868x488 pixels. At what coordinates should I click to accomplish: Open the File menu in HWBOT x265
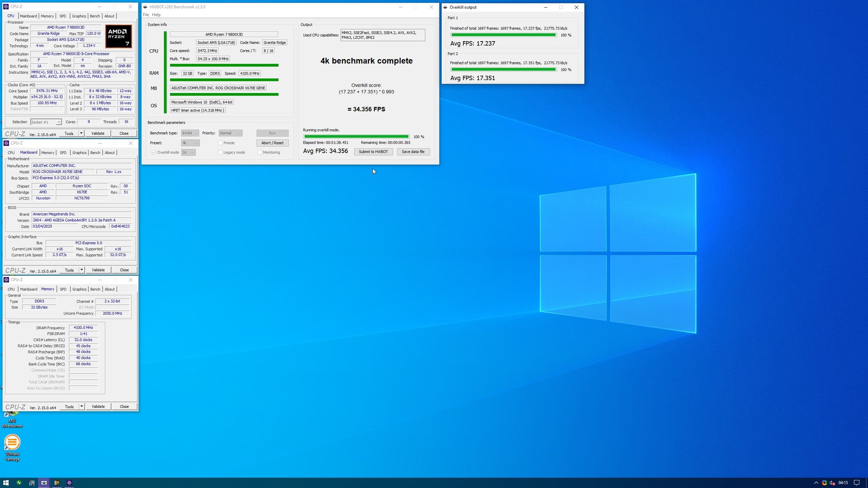coord(146,15)
